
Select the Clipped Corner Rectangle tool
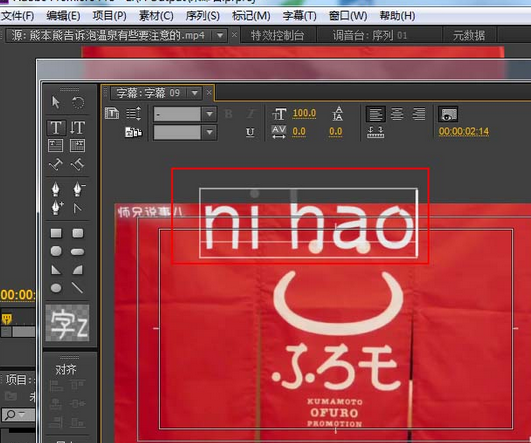pos(56,251)
